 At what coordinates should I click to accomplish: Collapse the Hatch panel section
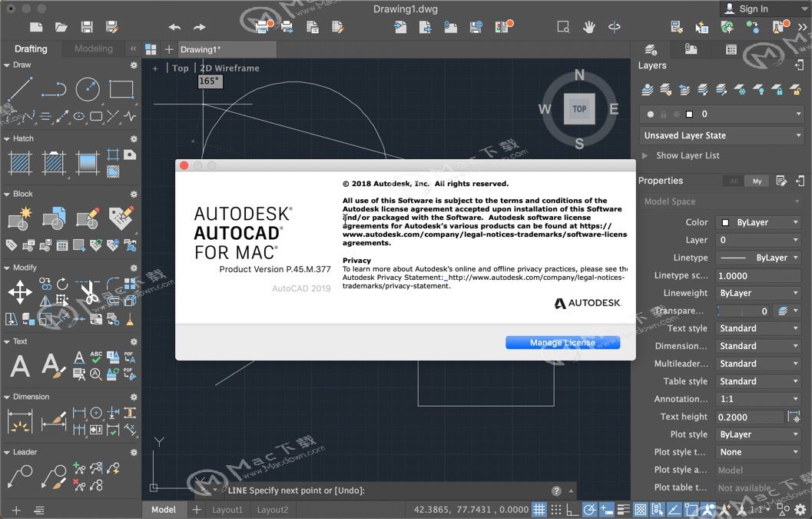7,139
